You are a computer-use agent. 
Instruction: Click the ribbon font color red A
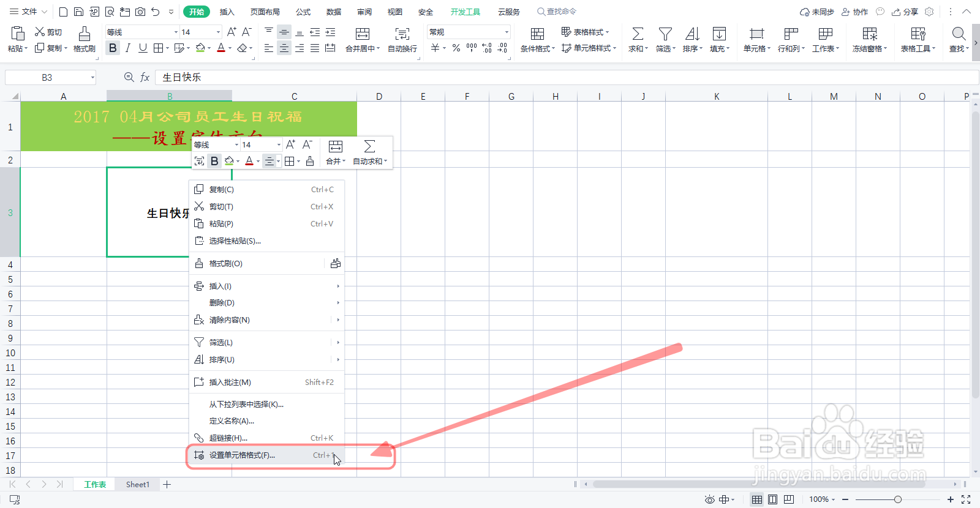(x=221, y=48)
